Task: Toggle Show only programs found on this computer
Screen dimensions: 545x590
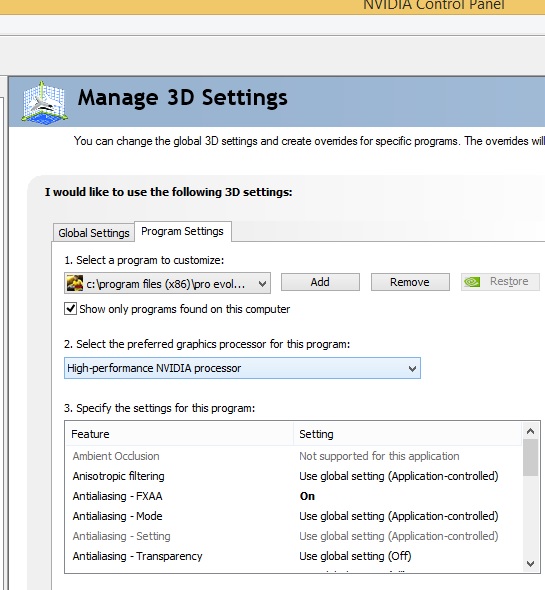Action: (x=70, y=309)
